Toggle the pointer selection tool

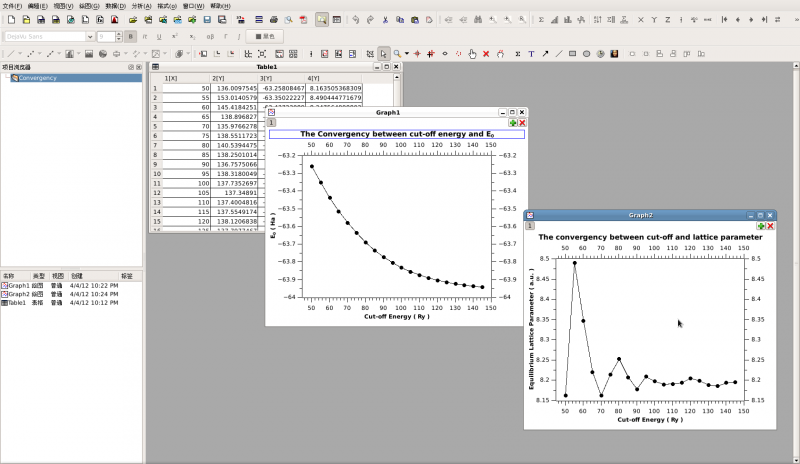click(x=384, y=53)
